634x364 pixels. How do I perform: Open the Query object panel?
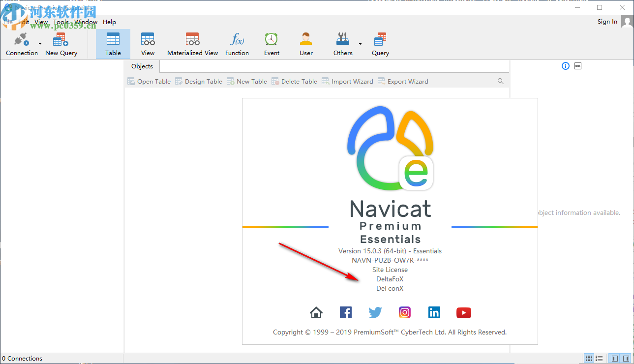click(380, 43)
